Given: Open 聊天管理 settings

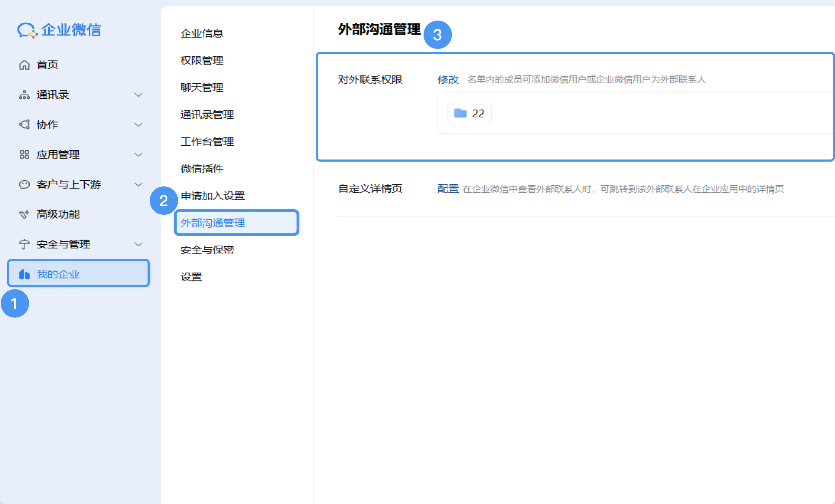Looking at the screenshot, I should point(202,88).
